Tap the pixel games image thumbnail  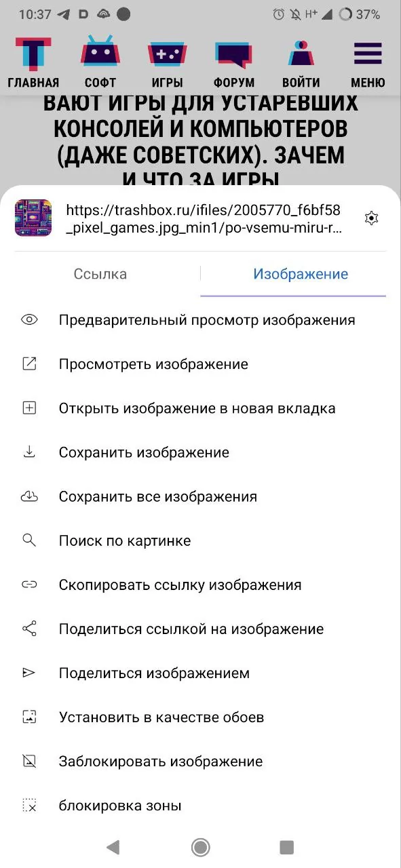tap(33, 218)
